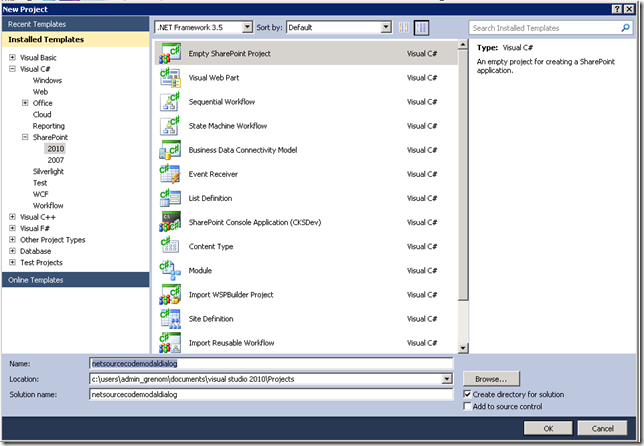The width and height of the screenshot is (644, 446).
Task: Collapse the SharePoint tree node
Action: pos(25,137)
